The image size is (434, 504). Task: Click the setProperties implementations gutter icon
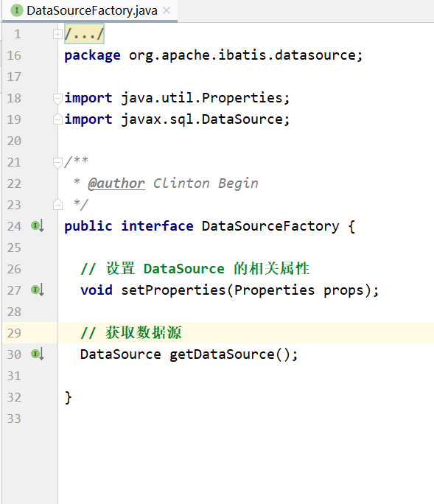38,290
